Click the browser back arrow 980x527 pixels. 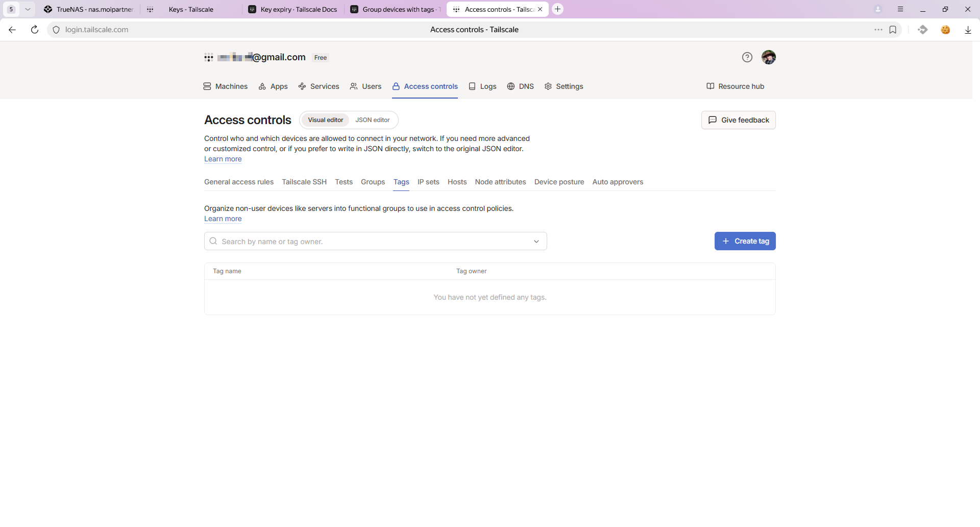pos(12,30)
